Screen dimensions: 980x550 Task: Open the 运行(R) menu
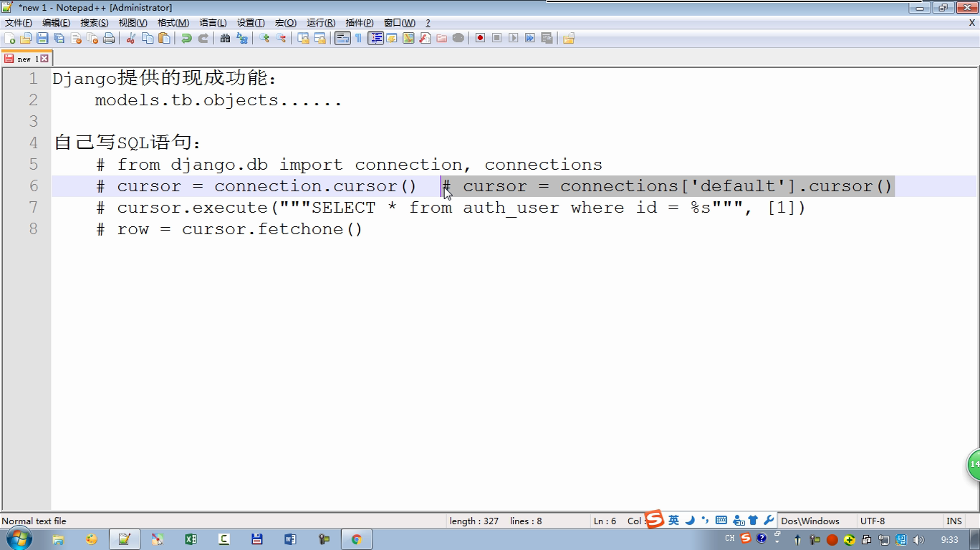(320, 23)
